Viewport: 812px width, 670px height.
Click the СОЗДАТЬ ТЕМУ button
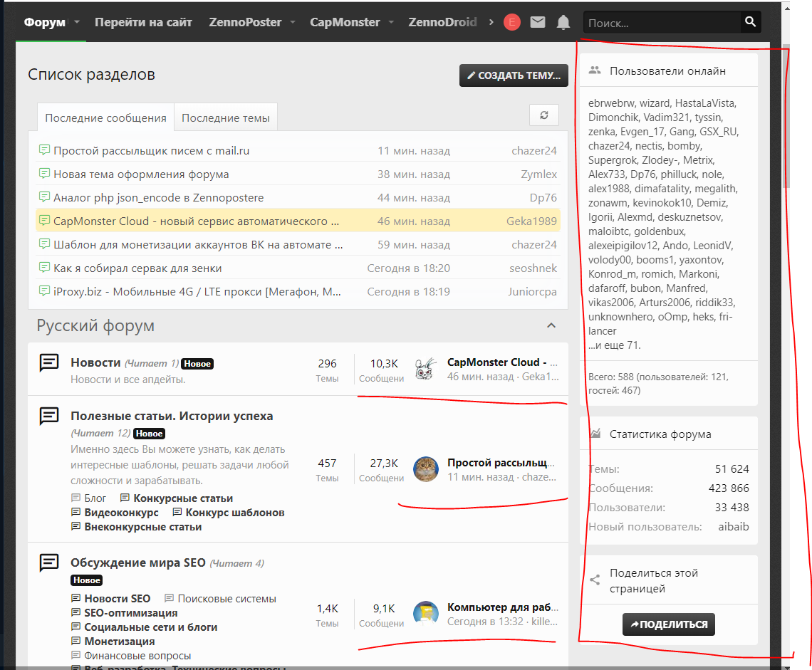514,75
